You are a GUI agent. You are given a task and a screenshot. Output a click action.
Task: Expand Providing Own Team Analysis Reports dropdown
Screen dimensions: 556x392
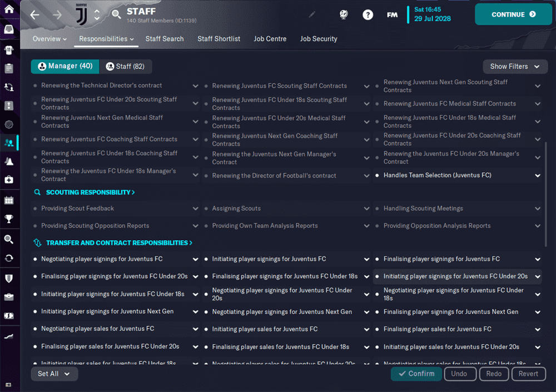(x=366, y=226)
